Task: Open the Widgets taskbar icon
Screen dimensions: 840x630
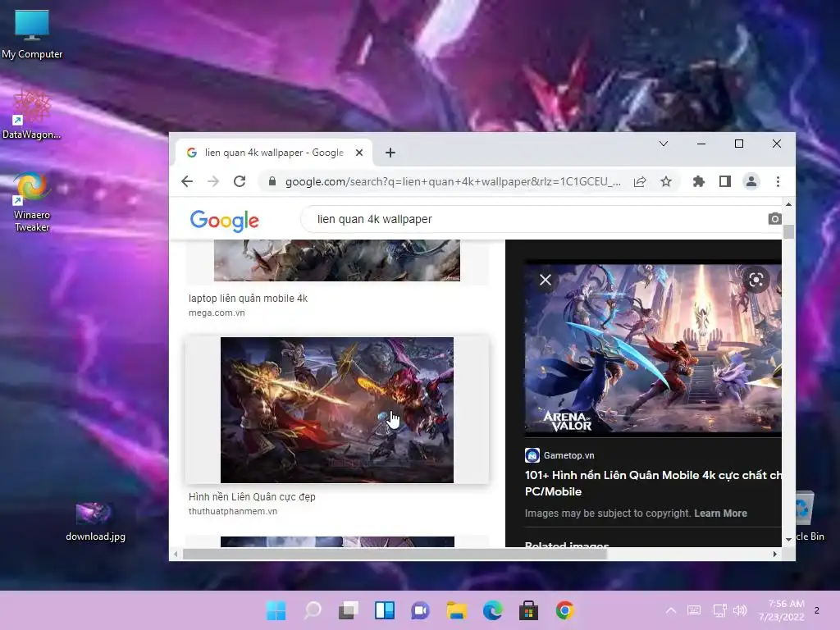Action: coord(385,610)
